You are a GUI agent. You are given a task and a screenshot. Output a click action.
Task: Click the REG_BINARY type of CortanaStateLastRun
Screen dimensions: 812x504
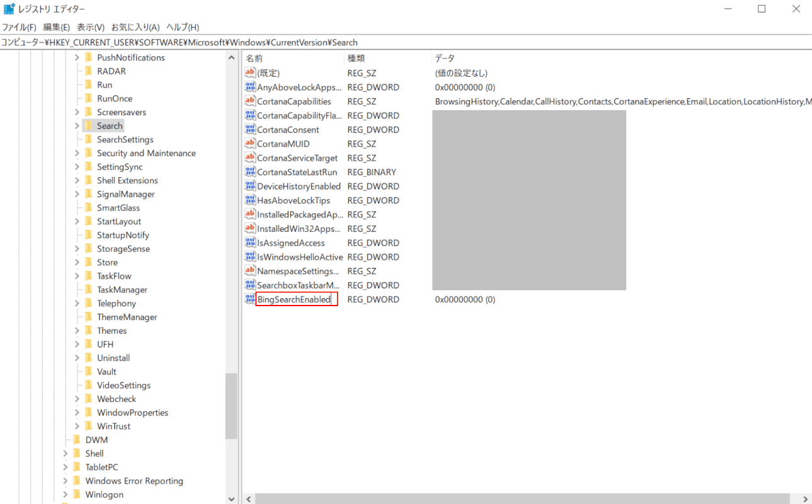coord(372,172)
